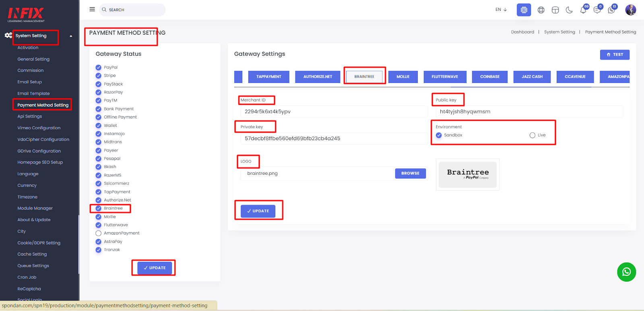Screen dimensions: 644x311
Task: Open the blue settings gear icon
Action: tap(524, 10)
